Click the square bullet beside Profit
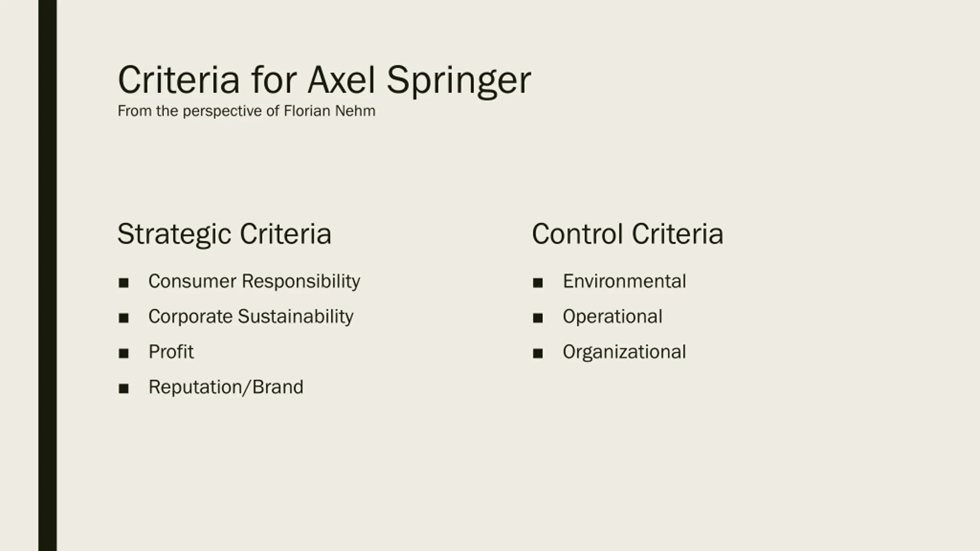Image resolution: width=980 pixels, height=551 pixels. point(123,353)
